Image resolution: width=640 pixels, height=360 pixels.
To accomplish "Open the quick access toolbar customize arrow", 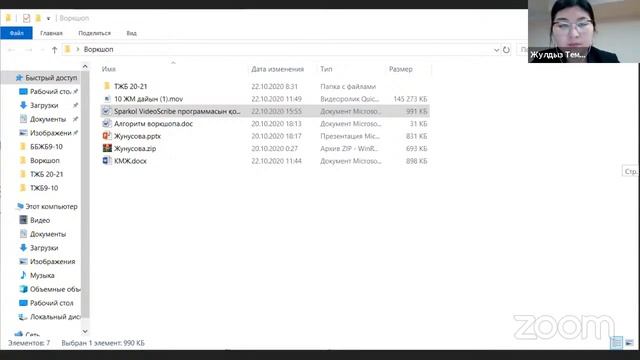I will click(x=48, y=18).
